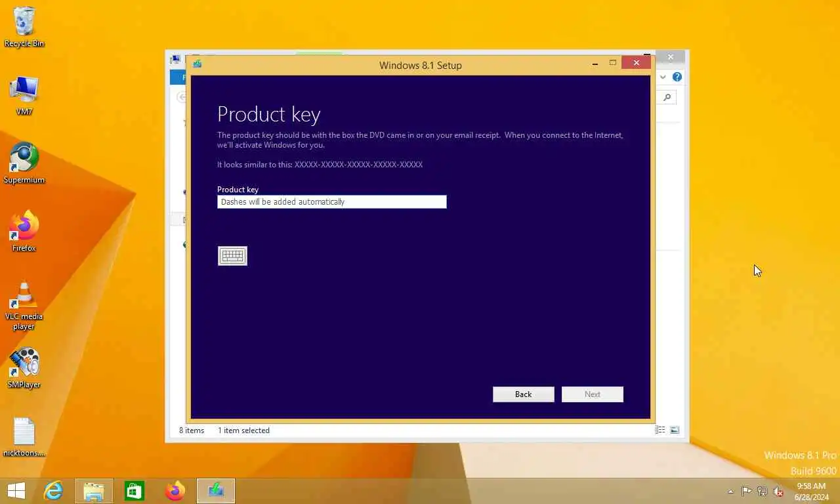Open the on-screen keyboard button in Setup
840x504 pixels.
pos(232,256)
